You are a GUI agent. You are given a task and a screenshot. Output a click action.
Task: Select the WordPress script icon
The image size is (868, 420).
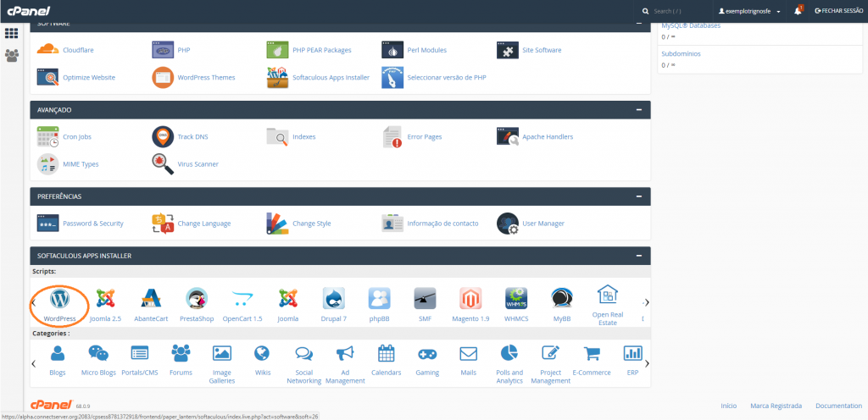pos(59,298)
